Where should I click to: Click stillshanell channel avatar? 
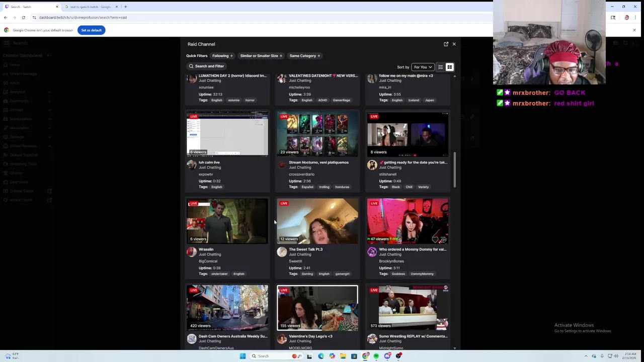coord(372,165)
